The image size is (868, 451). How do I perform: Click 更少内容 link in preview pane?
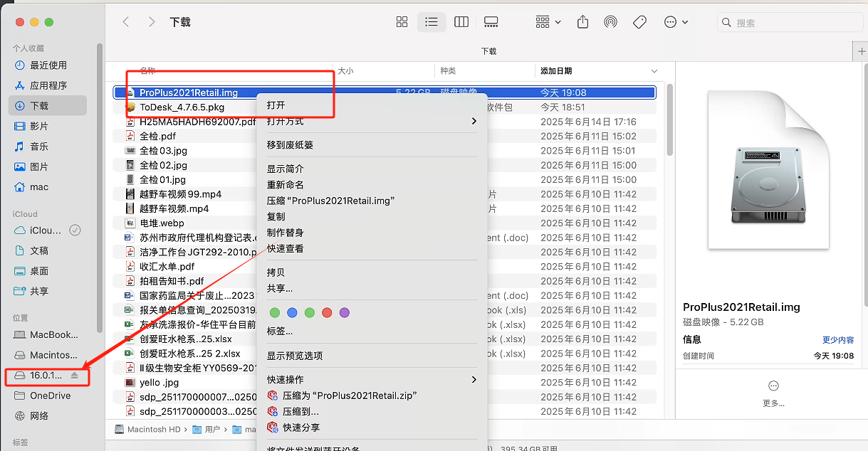838,340
